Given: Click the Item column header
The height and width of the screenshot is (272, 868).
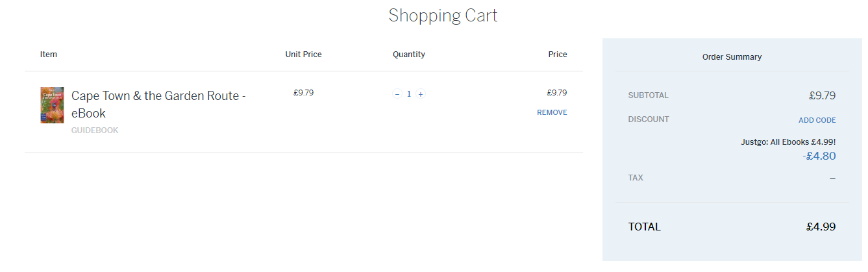Looking at the screenshot, I should coord(49,55).
